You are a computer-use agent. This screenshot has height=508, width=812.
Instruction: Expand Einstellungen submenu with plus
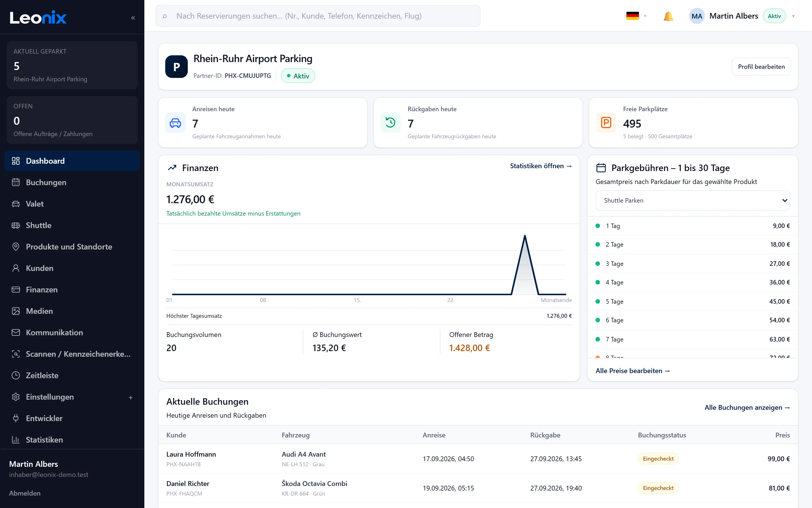pos(131,397)
